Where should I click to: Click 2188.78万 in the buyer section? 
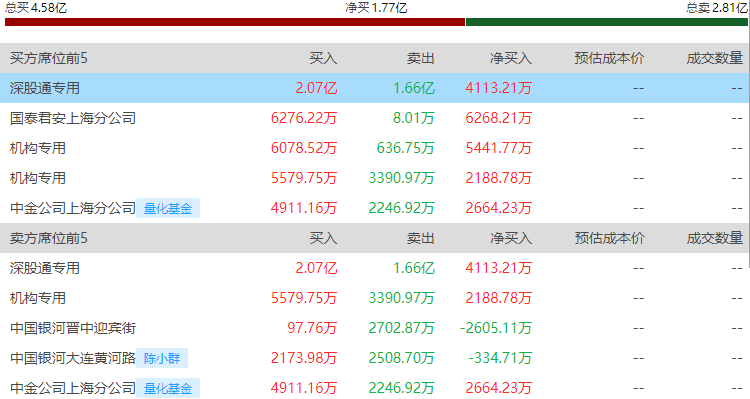coord(498,178)
